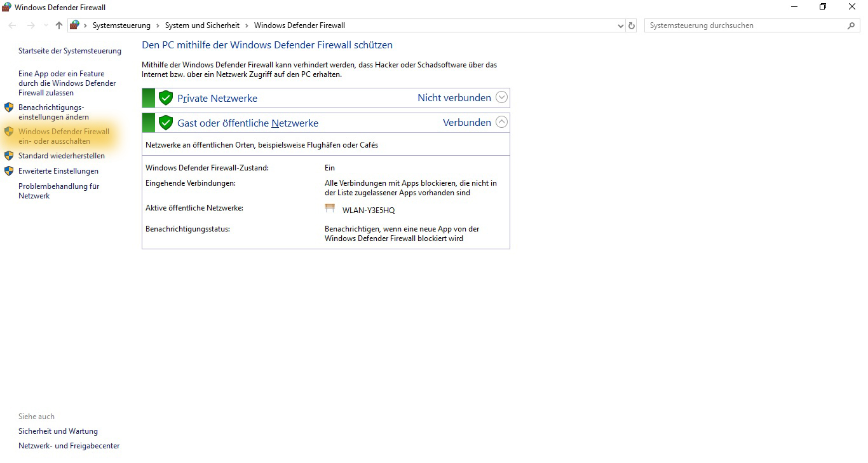Open Windows Defender Firewall ein- oder ausschalten
Screen dimensions: 868x463
64,136
